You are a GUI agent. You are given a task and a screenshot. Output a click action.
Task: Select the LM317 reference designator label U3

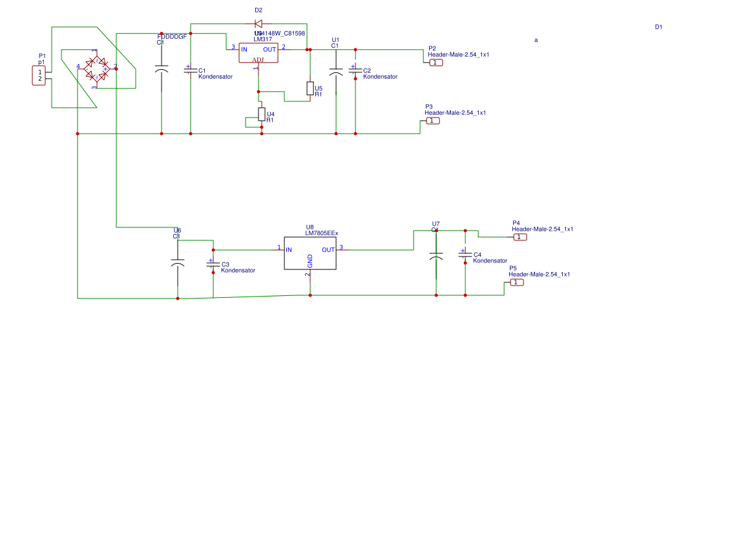pyautogui.click(x=257, y=32)
